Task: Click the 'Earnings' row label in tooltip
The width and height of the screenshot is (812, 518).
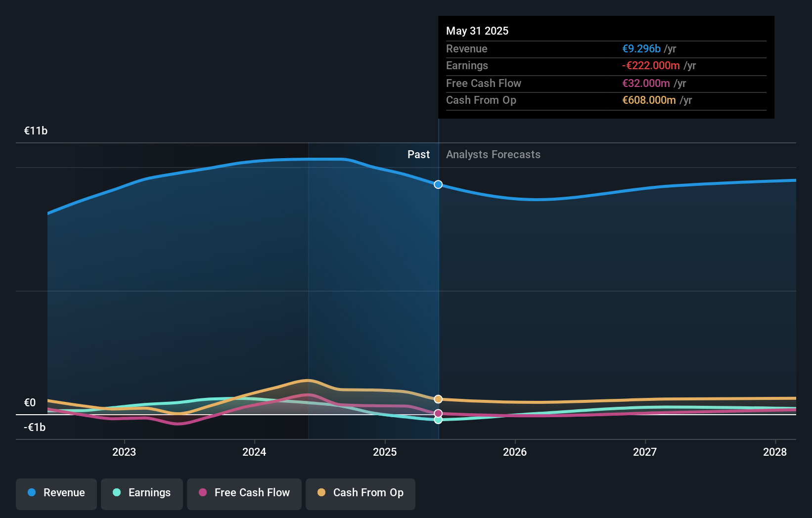Action: point(467,65)
